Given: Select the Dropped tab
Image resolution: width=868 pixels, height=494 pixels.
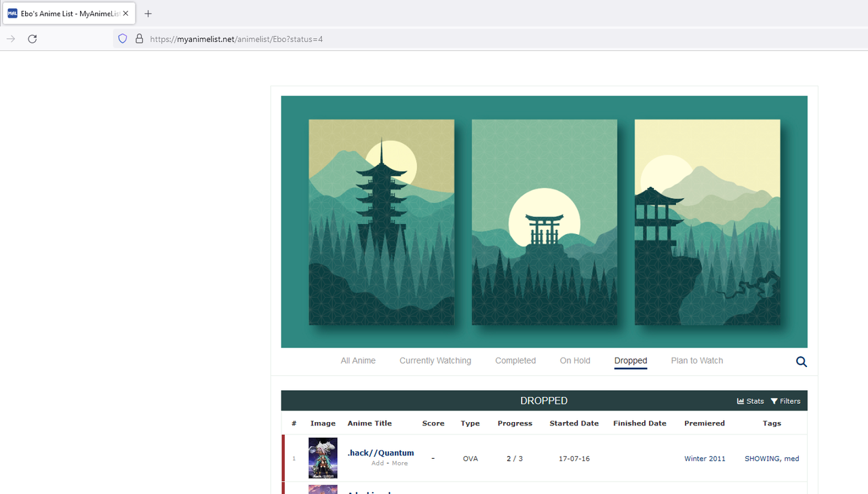Looking at the screenshot, I should click(631, 361).
